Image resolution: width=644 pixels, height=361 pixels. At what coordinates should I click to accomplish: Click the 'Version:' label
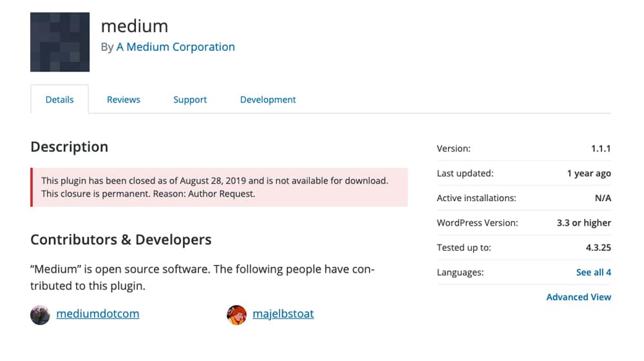pyautogui.click(x=453, y=148)
